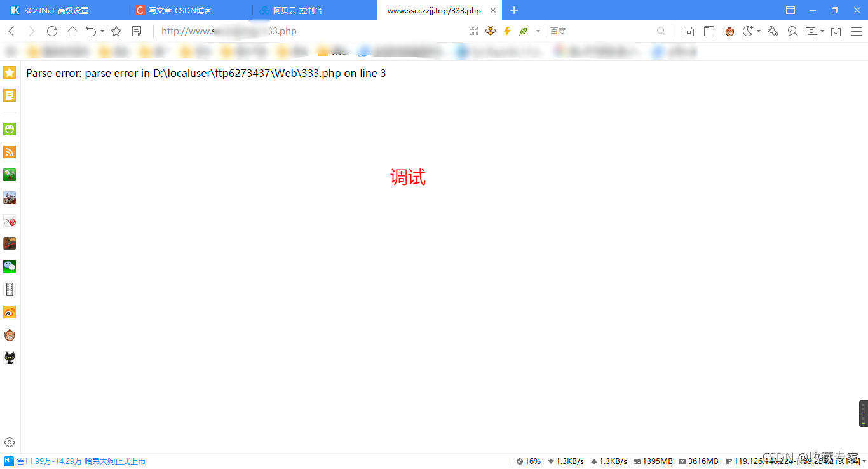Image resolution: width=868 pixels, height=469 pixels.
Task: Open a new tab with plus
Action: tap(514, 10)
